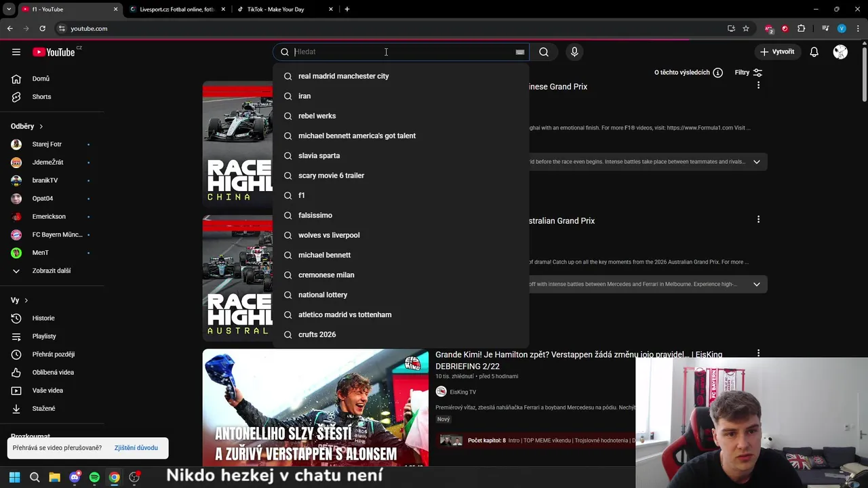Open a new browser tab with plus
Viewport: 868px width, 488px height.
point(347,9)
